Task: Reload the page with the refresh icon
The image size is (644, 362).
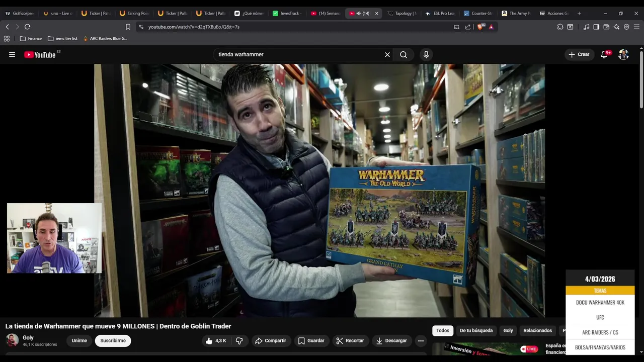Action: pyautogui.click(x=27, y=27)
